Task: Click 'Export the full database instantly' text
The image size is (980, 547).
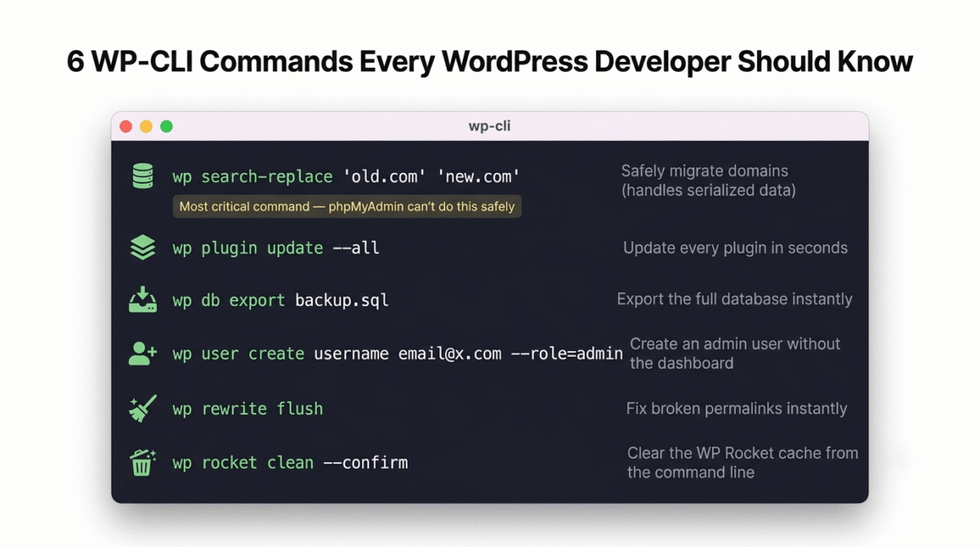Action: (x=734, y=299)
